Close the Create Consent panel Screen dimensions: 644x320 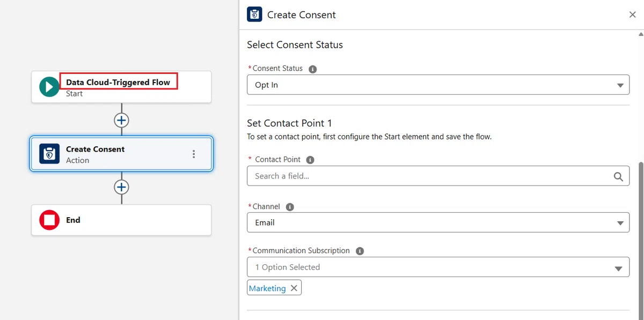pyautogui.click(x=632, y=15)
